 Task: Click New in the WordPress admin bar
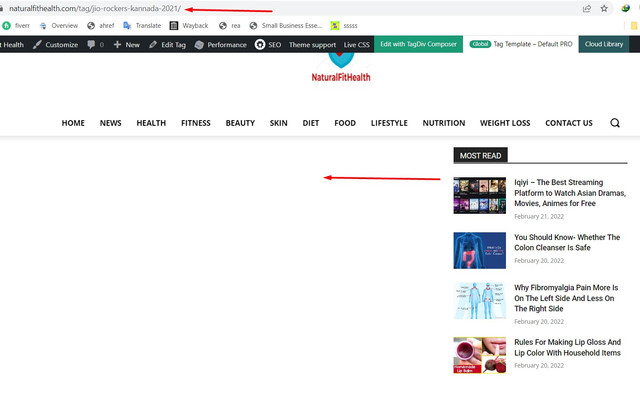point(127,44)
